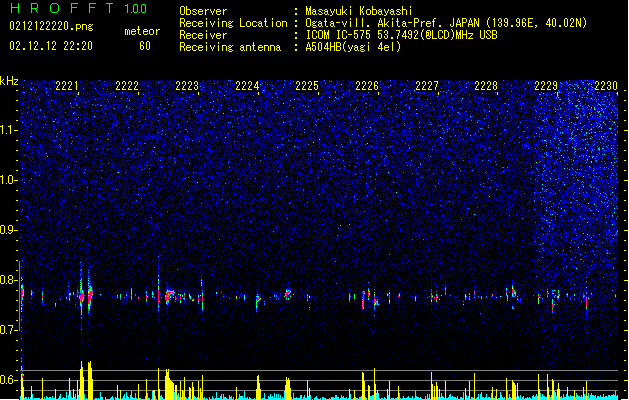Click the 2221 time marker

(x=67, y=86)
